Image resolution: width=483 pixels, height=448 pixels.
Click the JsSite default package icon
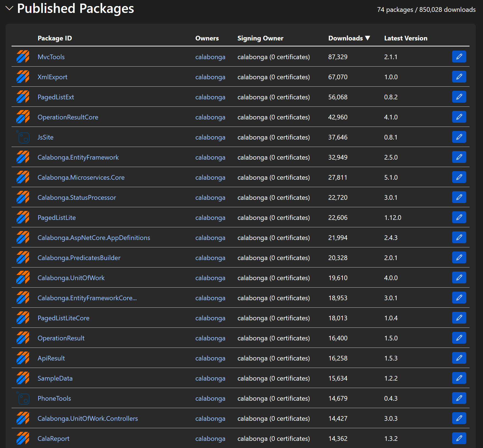(x=23, y=137)
